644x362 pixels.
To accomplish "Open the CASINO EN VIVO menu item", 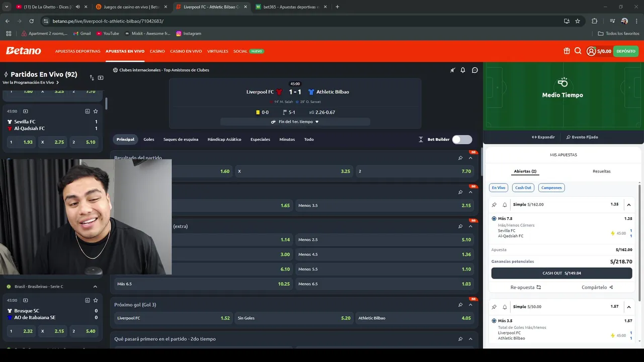I will tap(186, 51).
